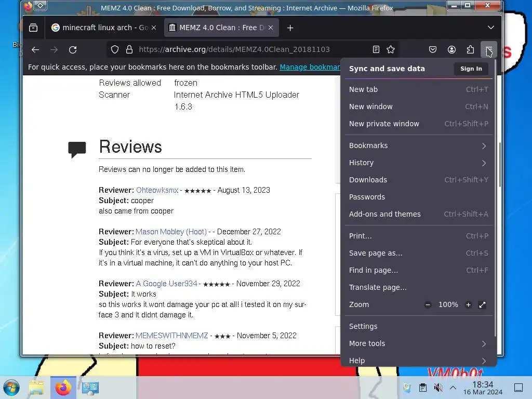Open reviewer Mason Mobley (Hoot) profile

(171, 232)
